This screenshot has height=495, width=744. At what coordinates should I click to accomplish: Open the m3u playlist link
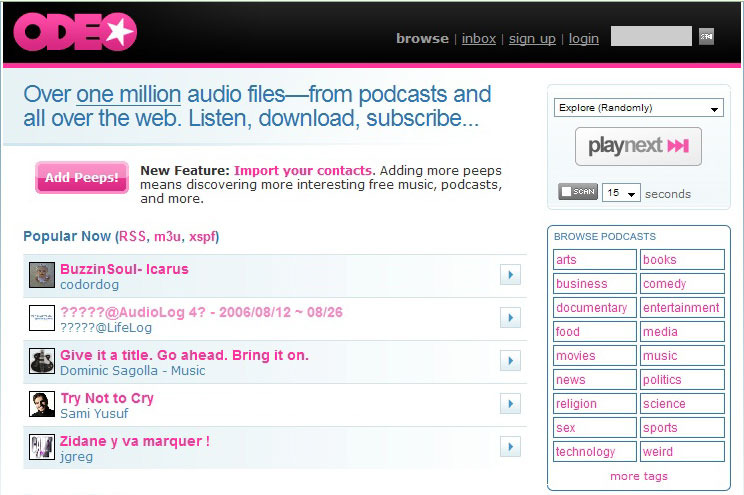click(x=168, y=236)
